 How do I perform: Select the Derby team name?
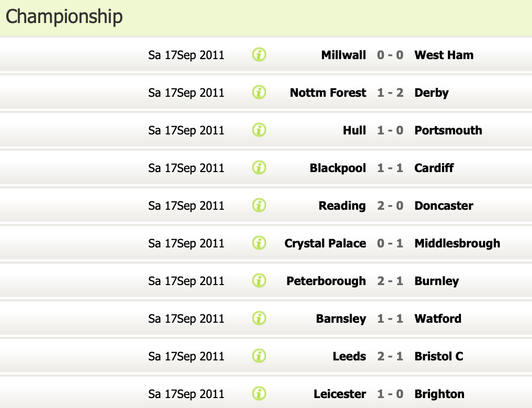tap(431, 93)
